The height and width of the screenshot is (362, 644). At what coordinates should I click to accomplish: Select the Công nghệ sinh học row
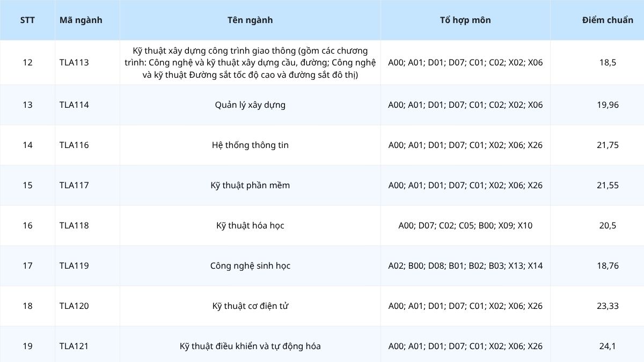(x=322, y=265)
